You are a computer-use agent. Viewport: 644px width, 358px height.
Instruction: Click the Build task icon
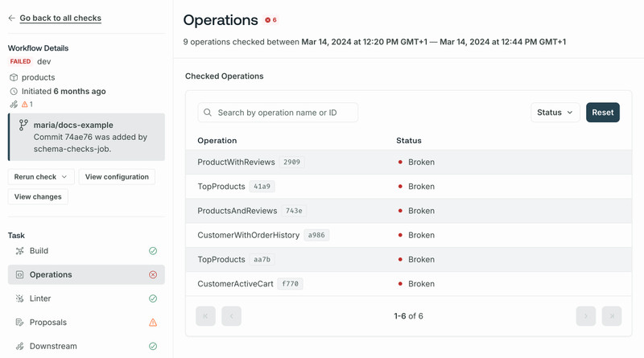click(x=19, y=251)
